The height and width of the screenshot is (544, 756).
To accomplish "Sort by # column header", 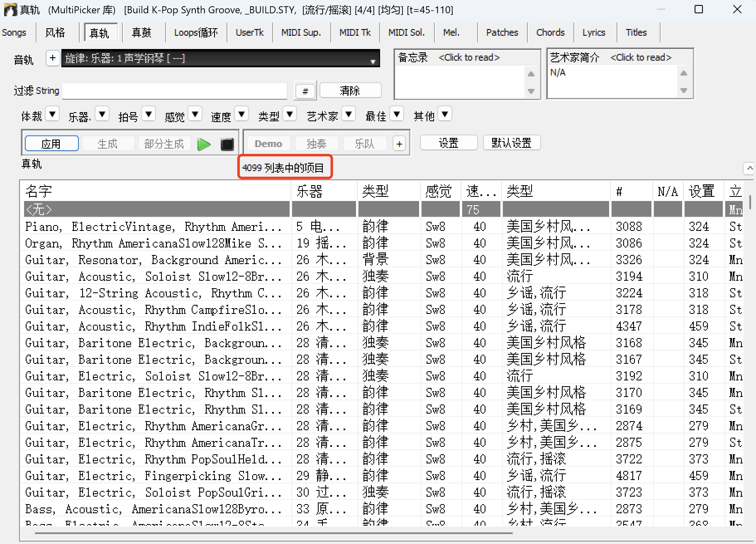I will [631, 191].
